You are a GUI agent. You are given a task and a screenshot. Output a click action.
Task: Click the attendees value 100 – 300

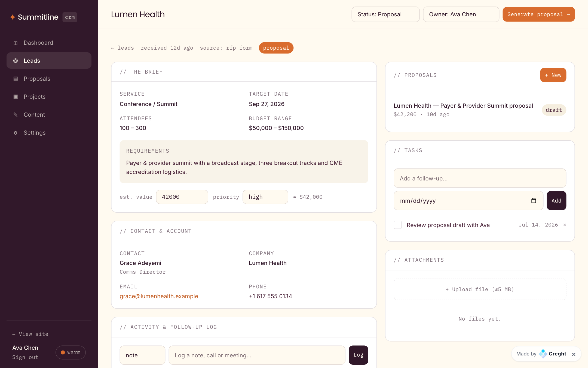pyautogui.click(x=133, y=128)
